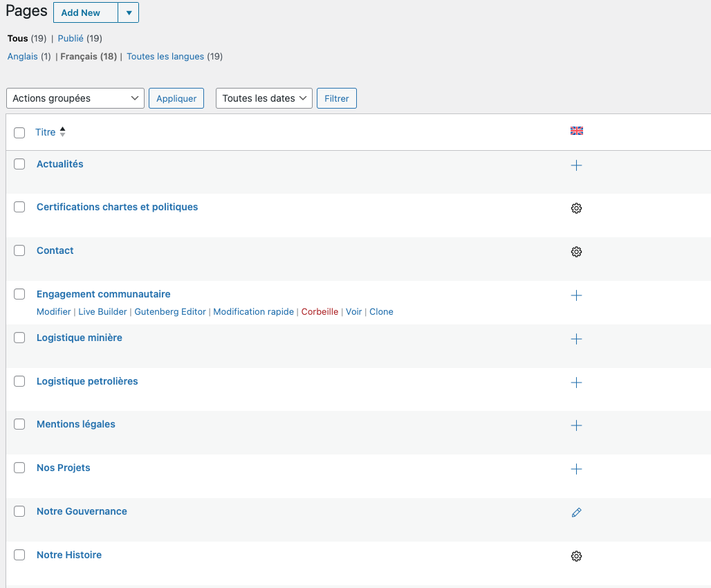
Task: Check the Logistique minière row checkbox
Action: click(19, 338)
